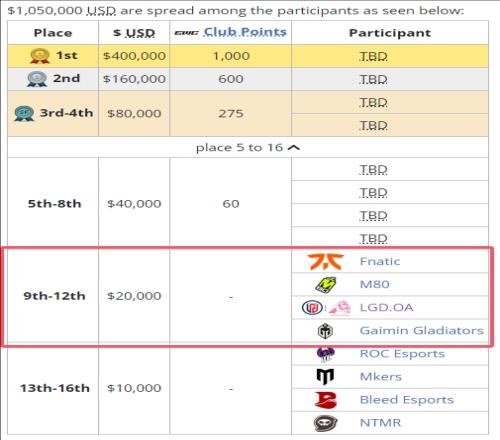This screenshot has height=440, width=500.
Task: Click the LGD circular logo icon
Action: pyautogui.click(x=312, y=308)
